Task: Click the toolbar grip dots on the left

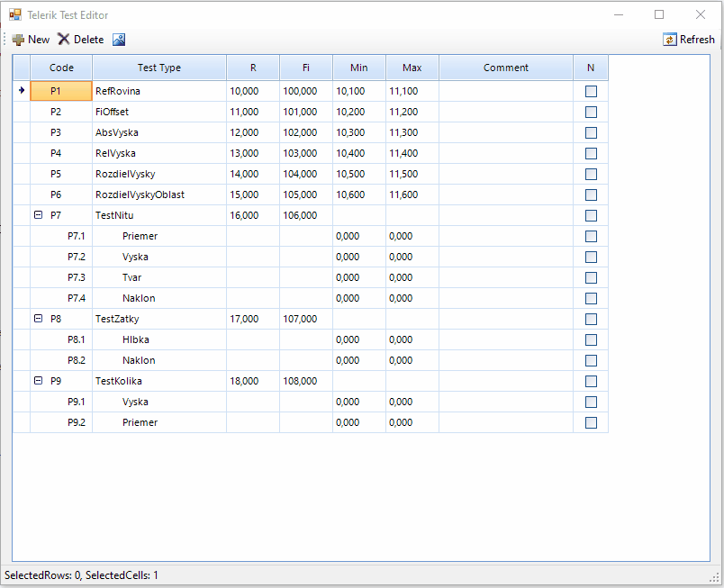Action: (5, 39)
